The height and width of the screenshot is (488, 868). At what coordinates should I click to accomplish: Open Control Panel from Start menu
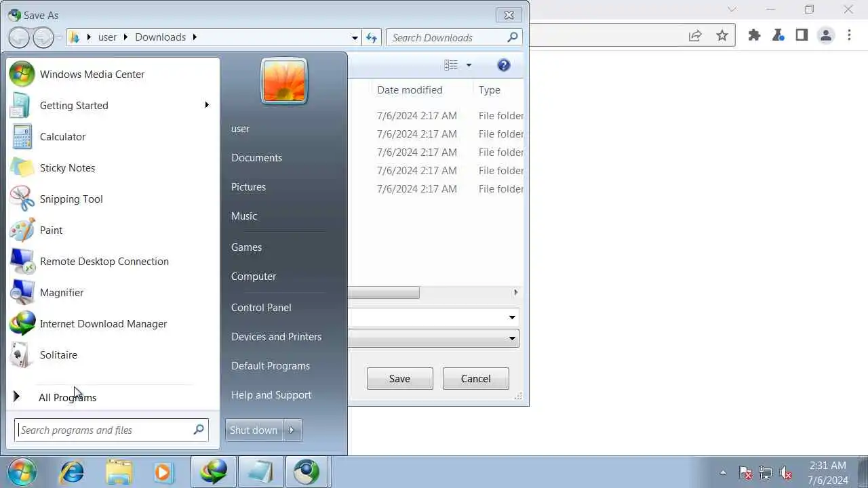(x=261, y=307)
